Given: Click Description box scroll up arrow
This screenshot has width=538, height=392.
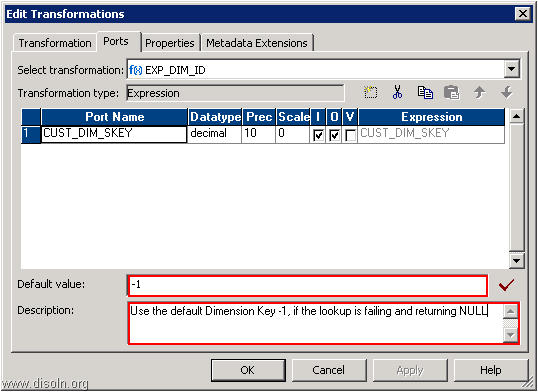Looking at the screenshot, I should 511,312.
